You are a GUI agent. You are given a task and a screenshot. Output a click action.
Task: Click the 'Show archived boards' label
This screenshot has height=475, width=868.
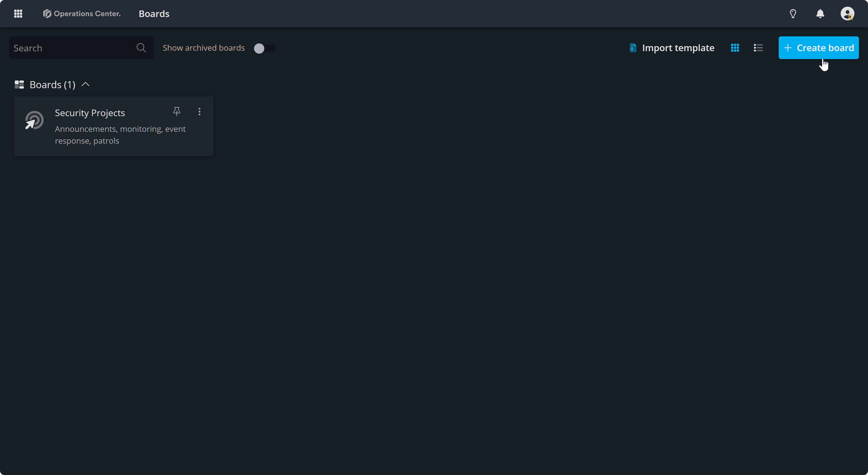(x=204, y=48)
